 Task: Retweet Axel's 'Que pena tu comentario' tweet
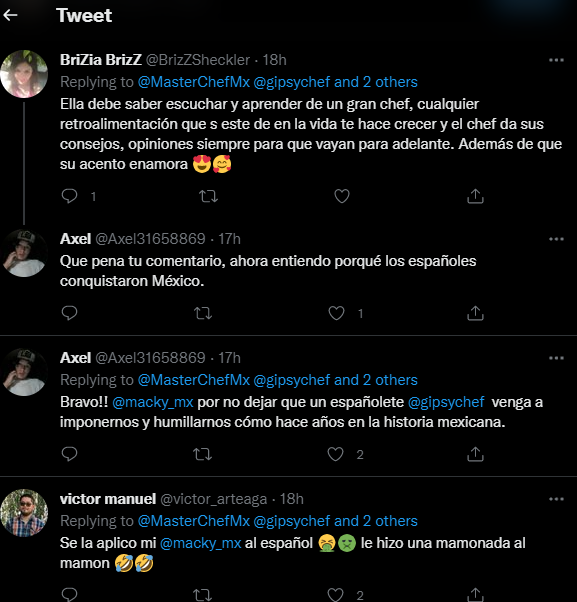(x=203, y=313)
